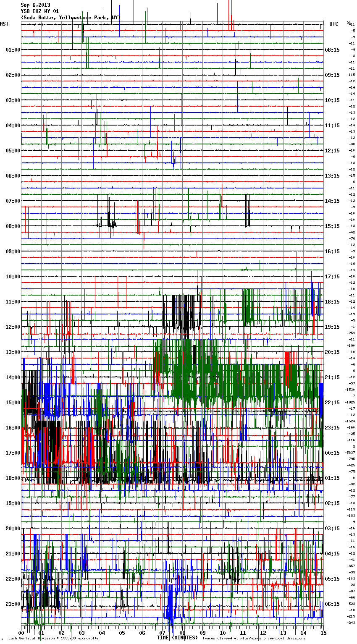Click the 15:00 MST hour label
Image resolution: width=357 pixels, height=644 pixels.
[13, 403]
